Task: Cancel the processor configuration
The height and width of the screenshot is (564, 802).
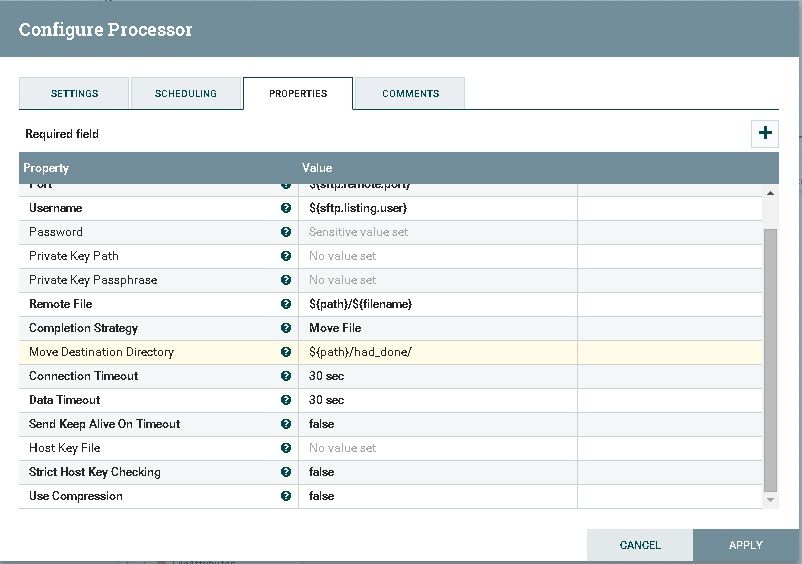Action: click(640, 545)
